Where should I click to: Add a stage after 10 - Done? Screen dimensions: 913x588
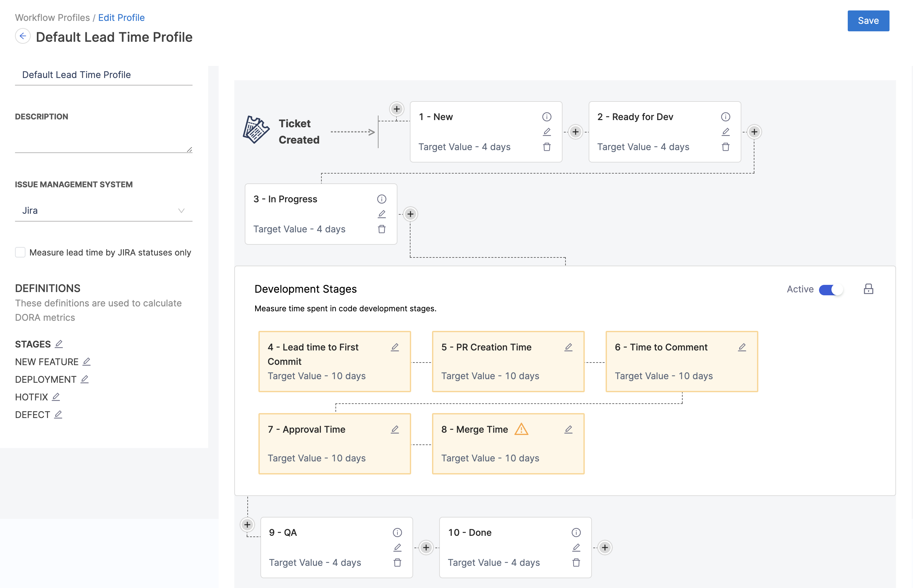coord(604,548)
